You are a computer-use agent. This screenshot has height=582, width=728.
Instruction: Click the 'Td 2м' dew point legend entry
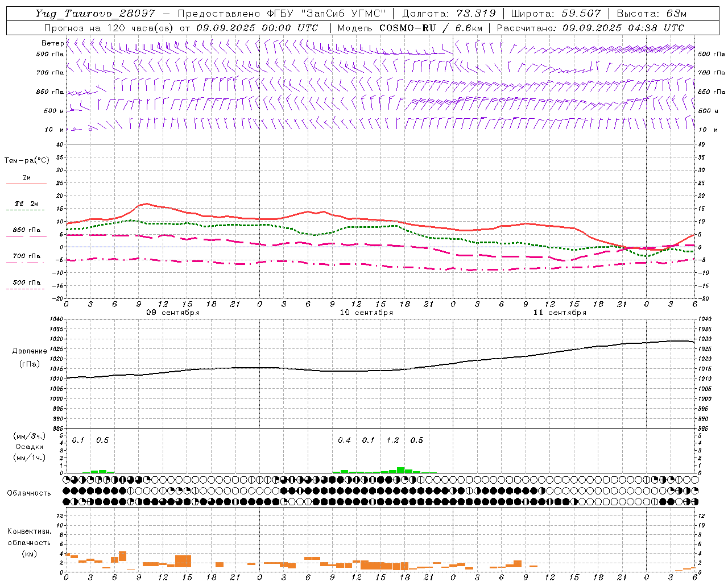click(27, 203)
